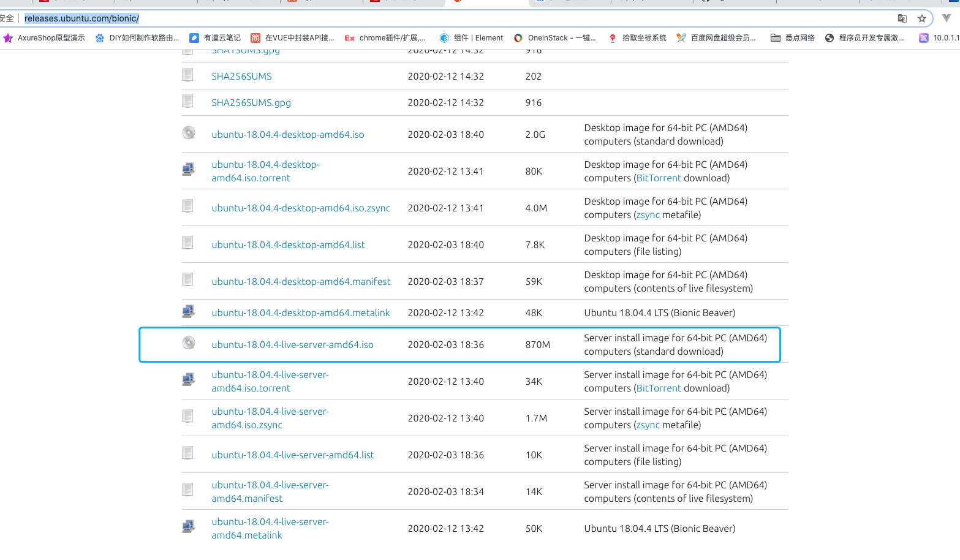
Task: Open AxureShop原型演示 bookmark
Action: 44,38
